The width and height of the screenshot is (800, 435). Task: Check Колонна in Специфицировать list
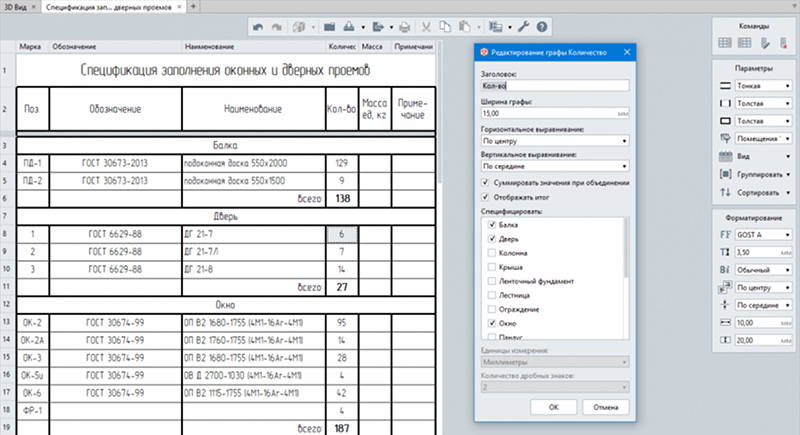click(x=492, y=253)
